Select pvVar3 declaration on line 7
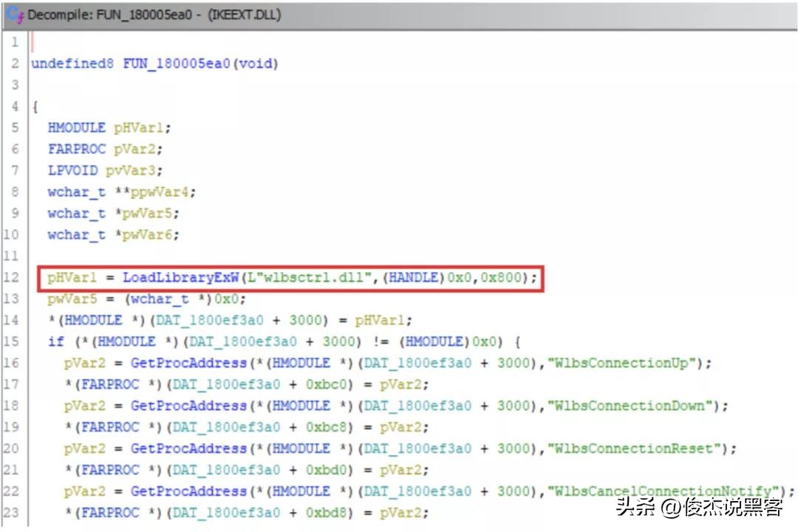 click(x=130, y=171)
